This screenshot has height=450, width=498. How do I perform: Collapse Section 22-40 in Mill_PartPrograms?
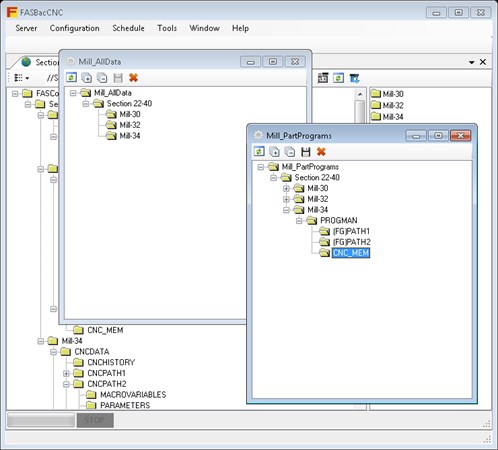(273, 177)
